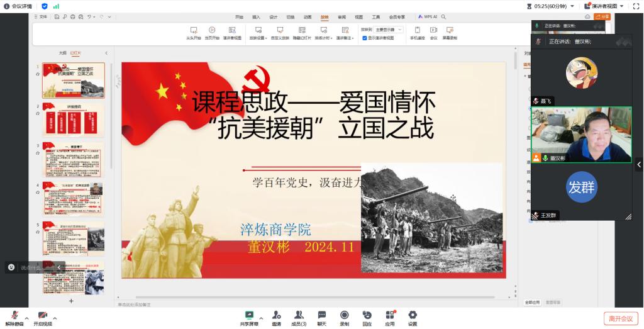This screenshot has height=329, width=644.
Task: Switch to 视图 ribbon tab
Action: tap(359, 17)
